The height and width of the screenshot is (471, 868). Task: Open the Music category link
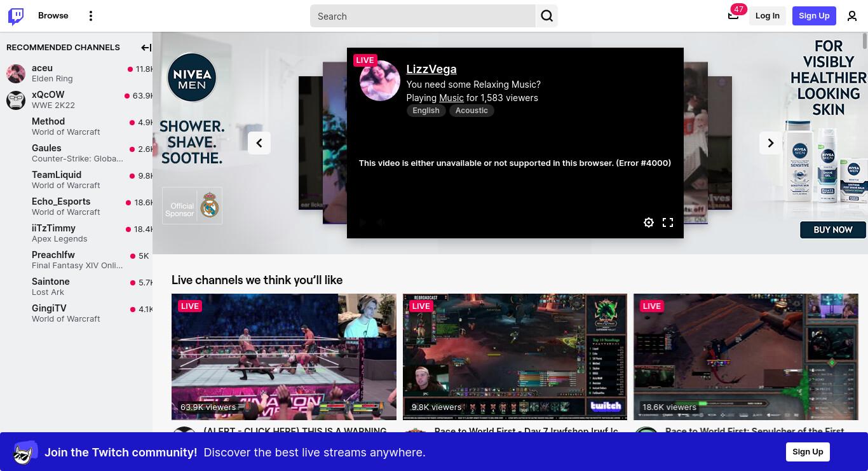tap(451, 98)
